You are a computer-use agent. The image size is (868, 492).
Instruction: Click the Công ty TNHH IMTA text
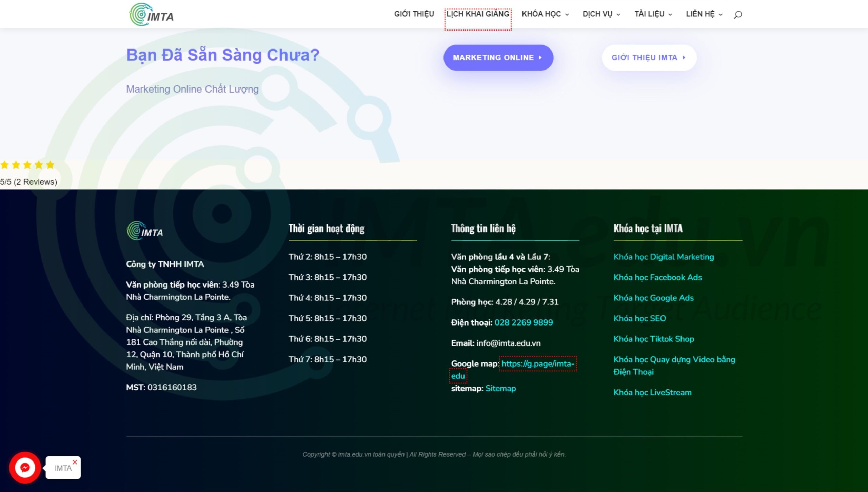click(165, 264)
